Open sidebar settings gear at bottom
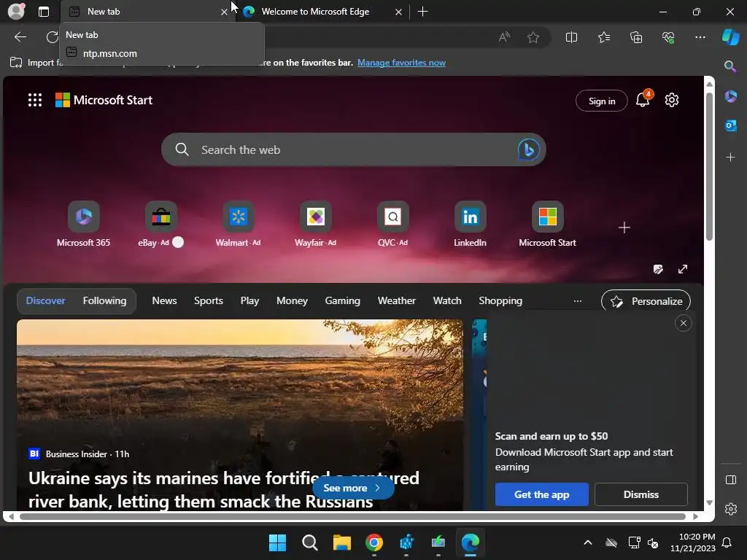 pyautogui.click(x=730, y=509)
